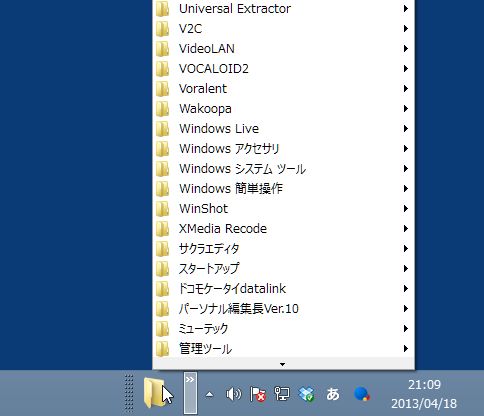Select the サクラエディタ menu entry
This screenshot has height=416, width=484.
click(283, 249)
